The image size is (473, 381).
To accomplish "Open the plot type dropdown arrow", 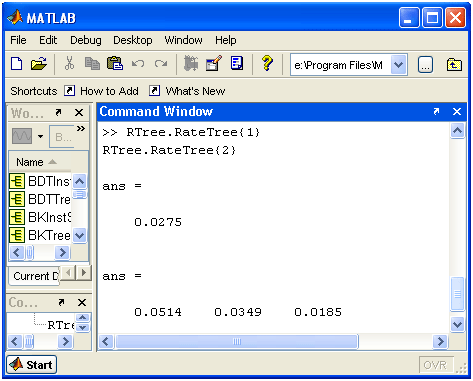I will click(40, 136).
